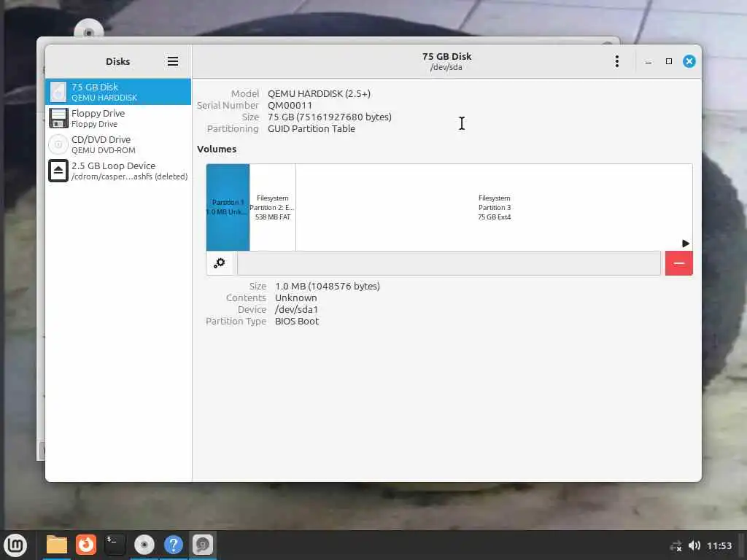Minimize the Disks window
This screenshot has width=747, height=560.
[x=649, y=61]
